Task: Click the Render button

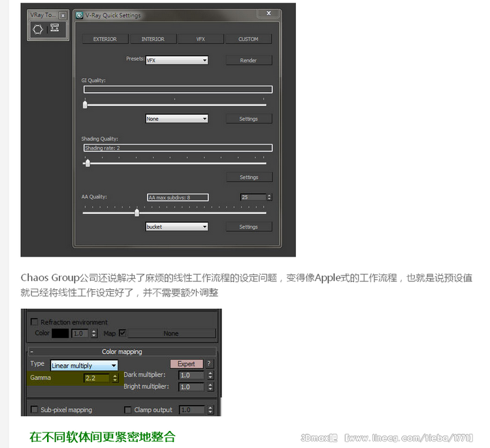Action: (x=248, y=60)
